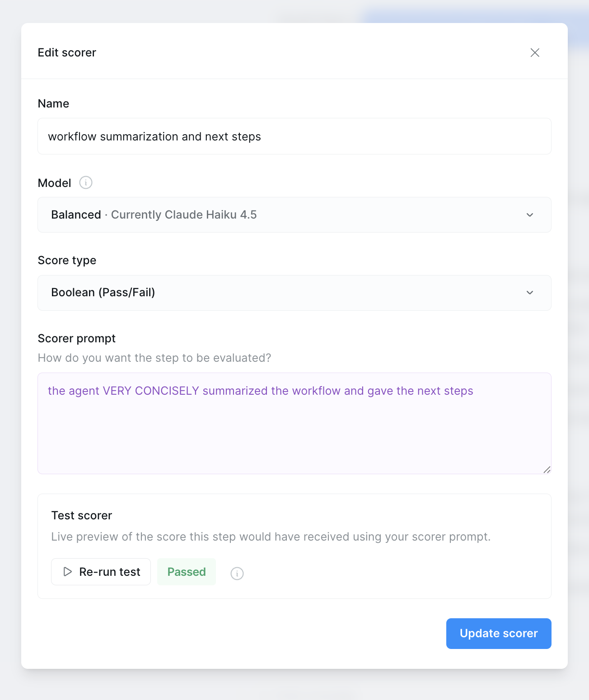Open the Model dropdown showing Balanced
This screenshot has width=589, height=700.
294,215
